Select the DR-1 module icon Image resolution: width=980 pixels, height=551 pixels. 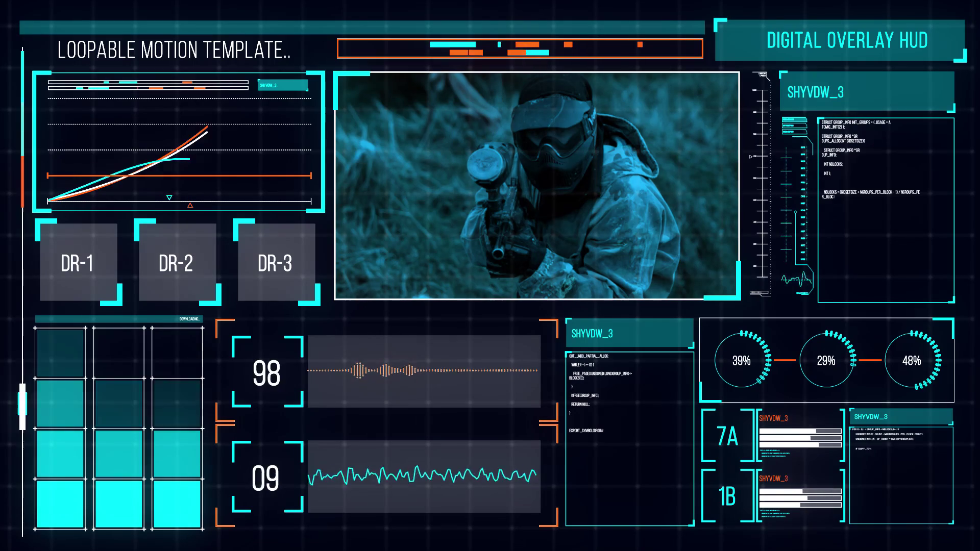tap(78, 262)
